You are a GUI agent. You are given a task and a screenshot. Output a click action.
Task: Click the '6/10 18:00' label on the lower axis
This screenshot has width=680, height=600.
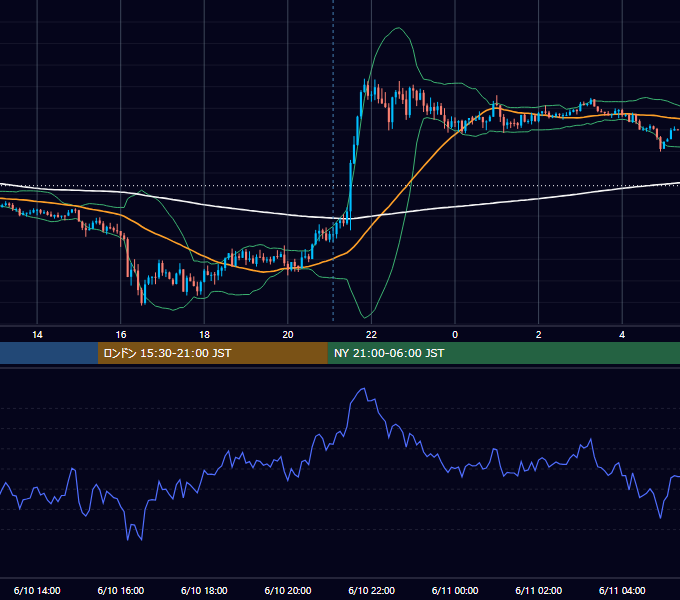(x=204, y=590)
